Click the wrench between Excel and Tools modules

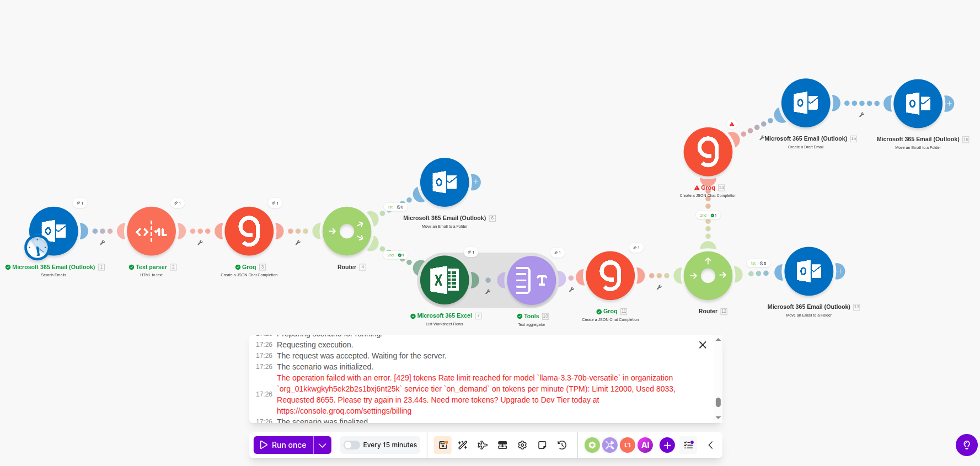[x=488, y=291]
